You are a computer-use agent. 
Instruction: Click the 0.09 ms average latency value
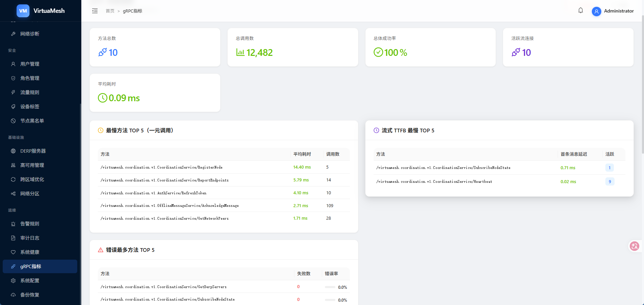click(124, 98)
